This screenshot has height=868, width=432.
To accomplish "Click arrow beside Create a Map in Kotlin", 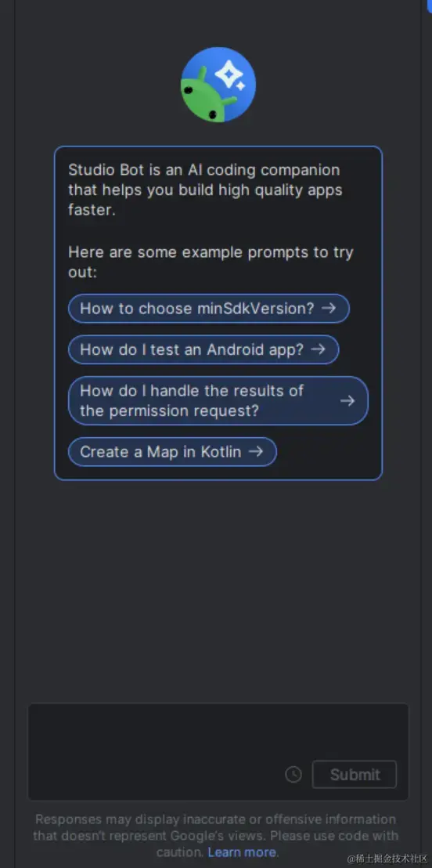I will coord(256,452).
